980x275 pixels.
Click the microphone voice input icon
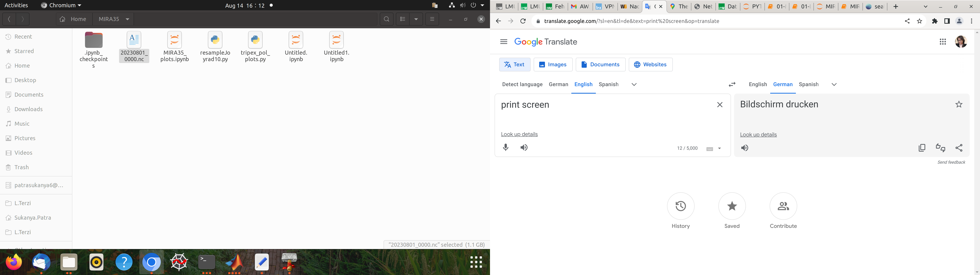506,147
